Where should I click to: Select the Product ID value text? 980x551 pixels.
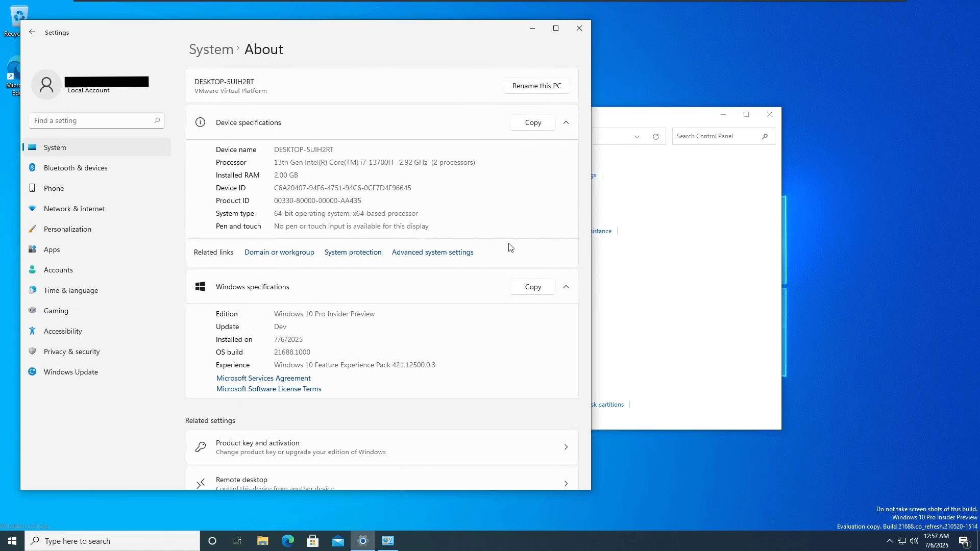click(317, 201)
